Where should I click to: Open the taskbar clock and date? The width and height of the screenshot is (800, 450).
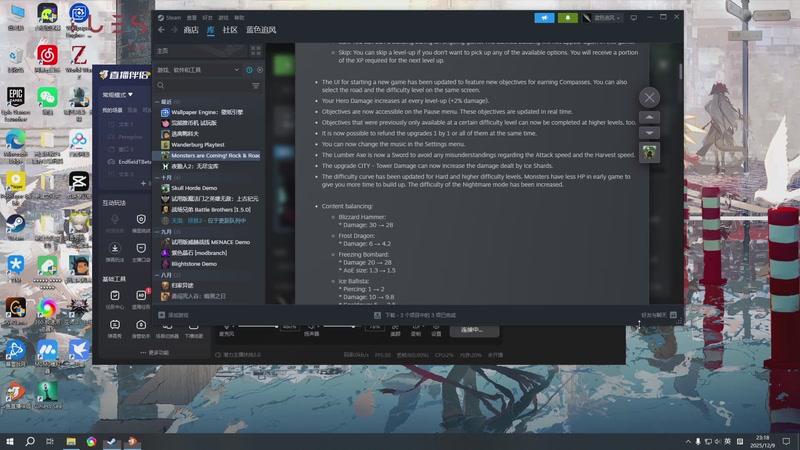(x=762, y=441)
